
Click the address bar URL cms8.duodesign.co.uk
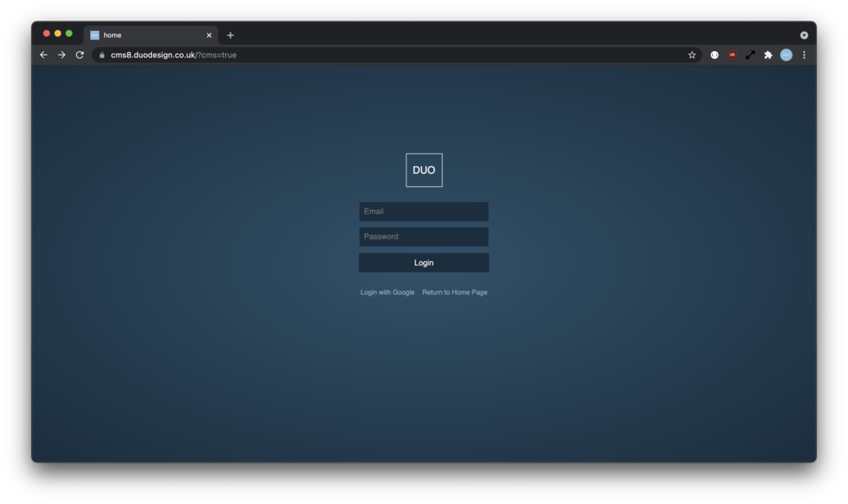(174, 55)
